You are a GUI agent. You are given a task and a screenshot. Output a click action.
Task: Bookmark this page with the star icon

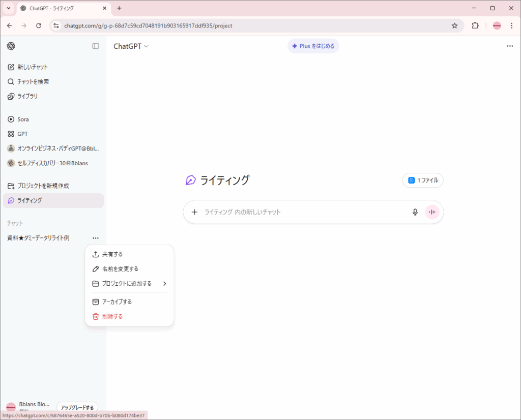coord(454,25)
